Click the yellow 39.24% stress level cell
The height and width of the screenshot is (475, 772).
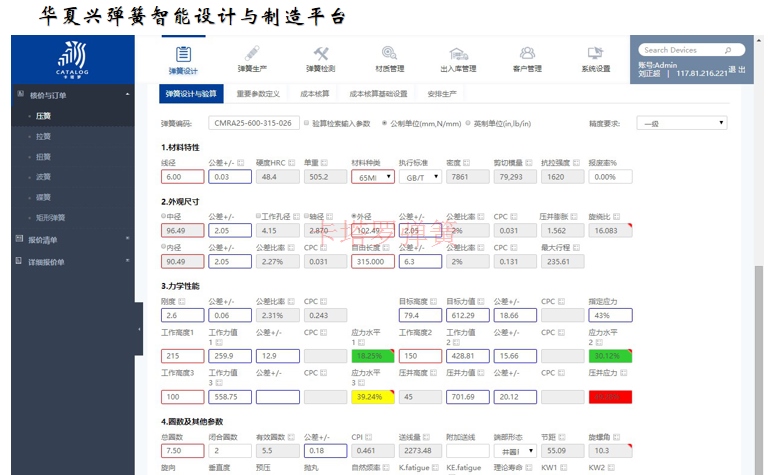[373, 397]
